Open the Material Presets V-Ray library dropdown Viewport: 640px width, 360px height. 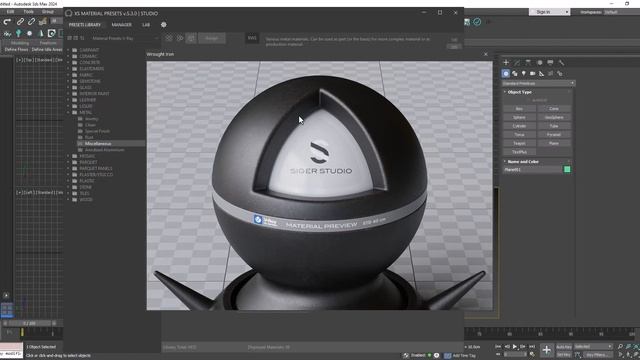tap(124, 38)
